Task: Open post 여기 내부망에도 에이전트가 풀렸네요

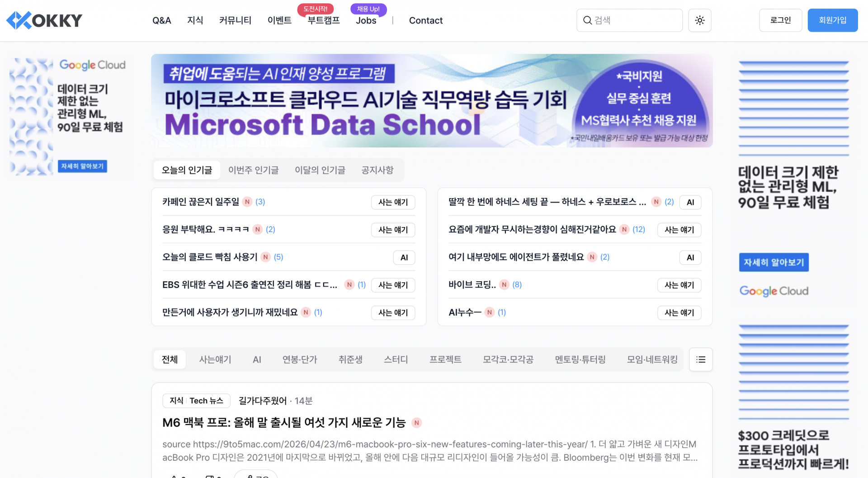Action: coord(516,257)
